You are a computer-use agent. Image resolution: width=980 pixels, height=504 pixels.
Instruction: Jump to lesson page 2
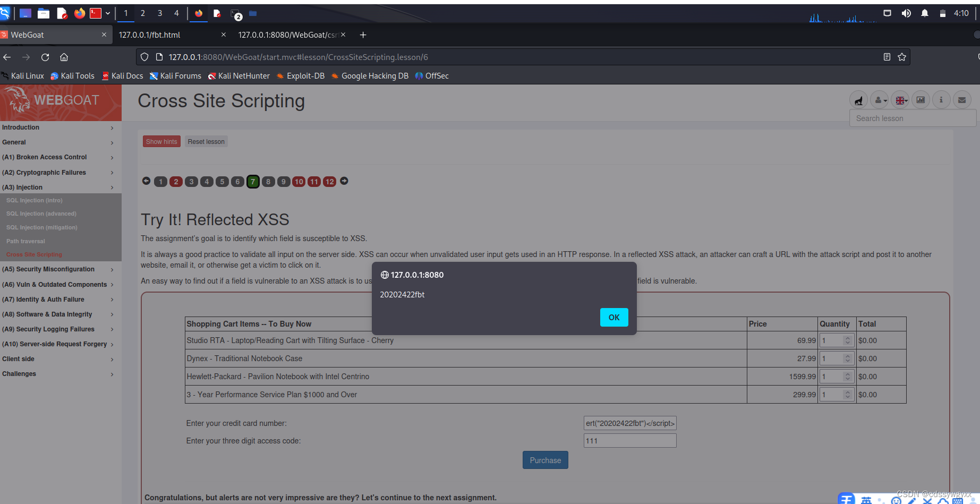(176, 182)
